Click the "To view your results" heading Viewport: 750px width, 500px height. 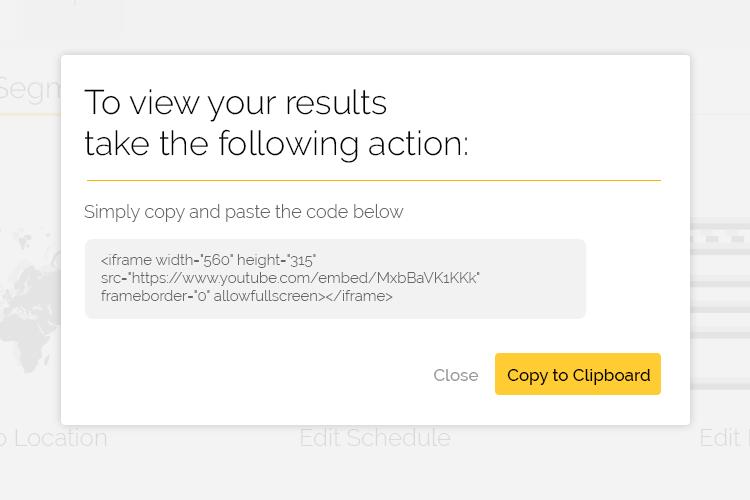236,103
